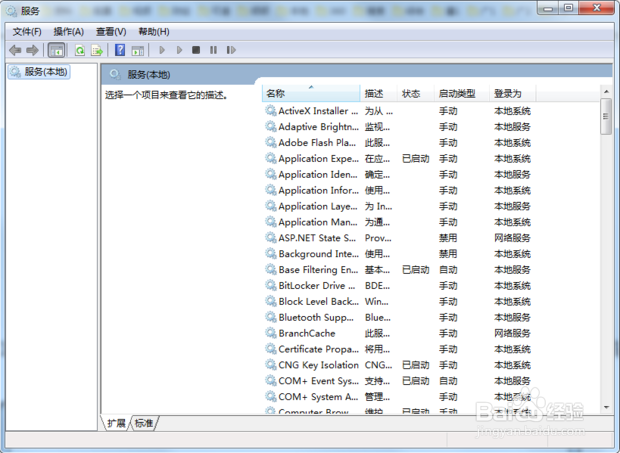Viewport: 620px width, 453px height.
Task: Switch to the 标准 tab
Action: click(144, 423)
